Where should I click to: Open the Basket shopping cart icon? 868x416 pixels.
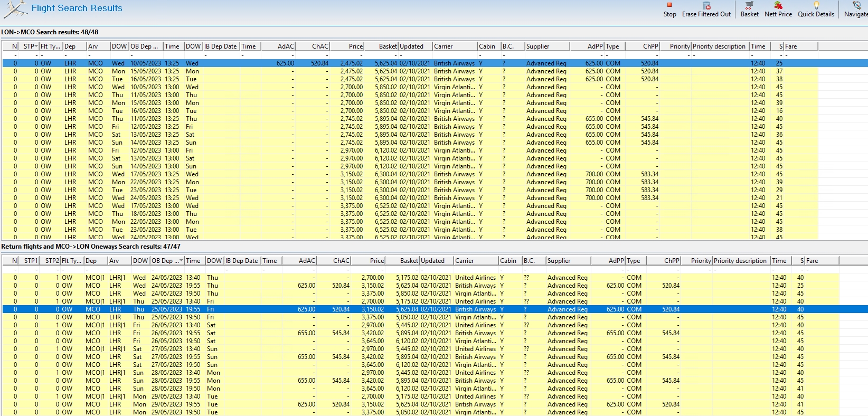(x=749, y=5)
